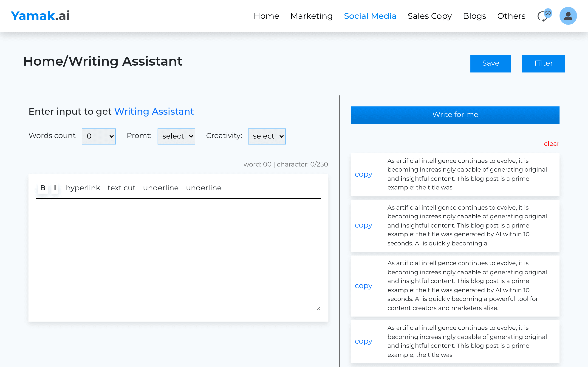
Task: Grab the textarea resize handle corner
Action: click(319, 308)
